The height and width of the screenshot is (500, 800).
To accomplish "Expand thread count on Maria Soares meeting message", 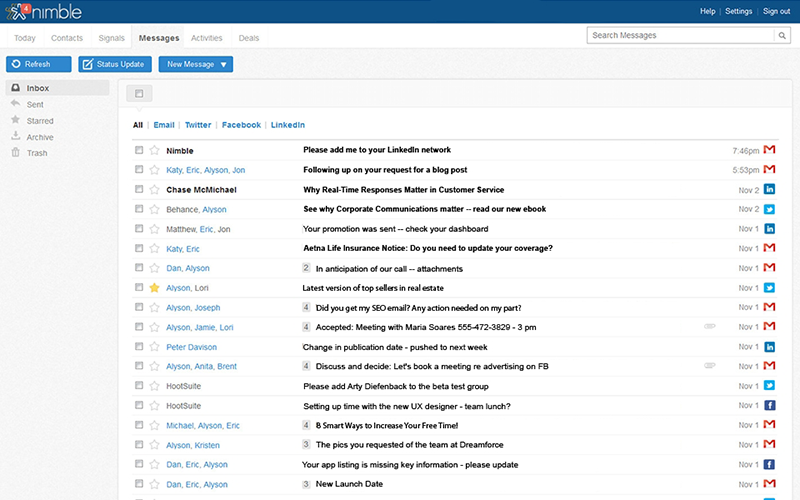I will click(306, 327).
